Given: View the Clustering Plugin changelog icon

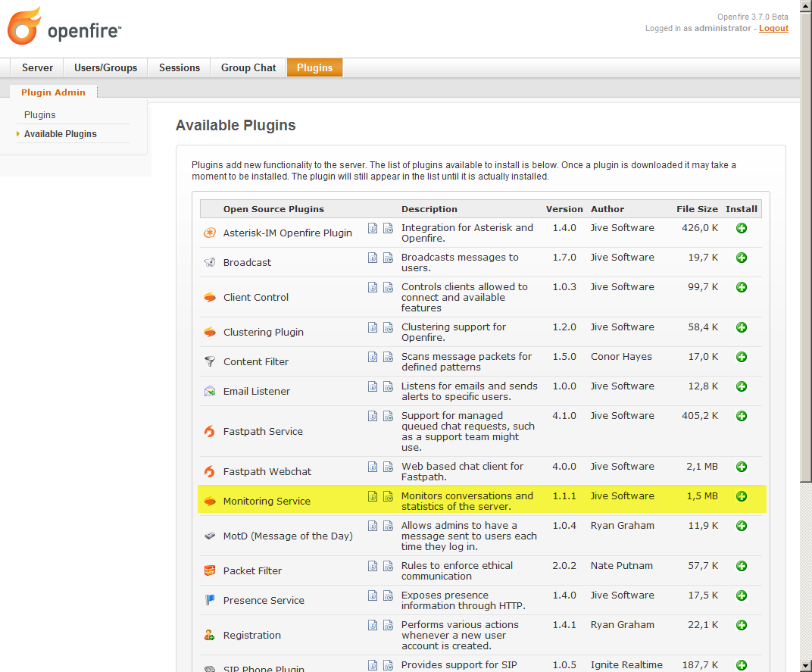Looking at the screenshot, I should [388, 327].
